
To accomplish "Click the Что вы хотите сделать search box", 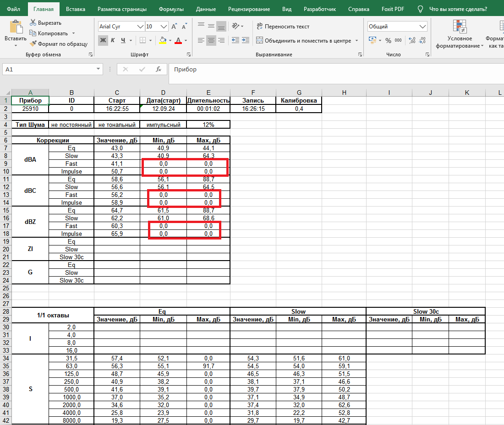I will [x=458, y=9].
